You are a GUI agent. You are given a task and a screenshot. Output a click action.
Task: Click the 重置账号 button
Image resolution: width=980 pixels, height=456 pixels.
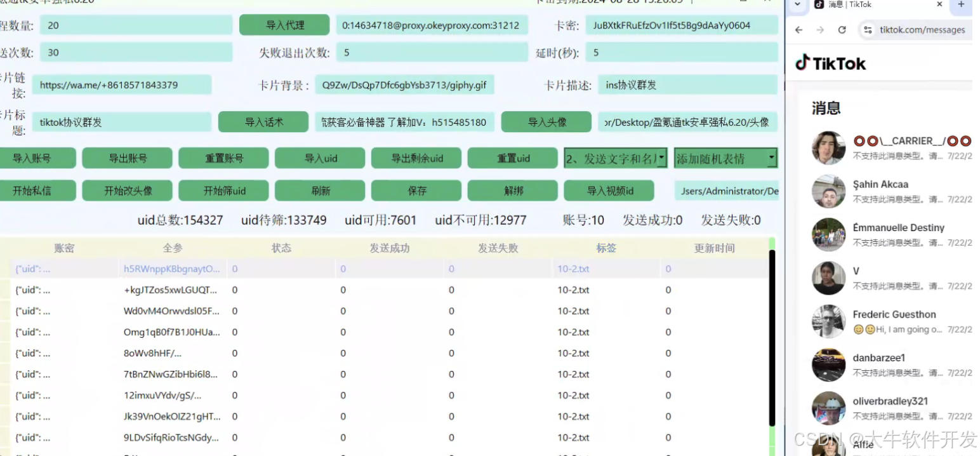pyautogui.click(x=224, y=158)
